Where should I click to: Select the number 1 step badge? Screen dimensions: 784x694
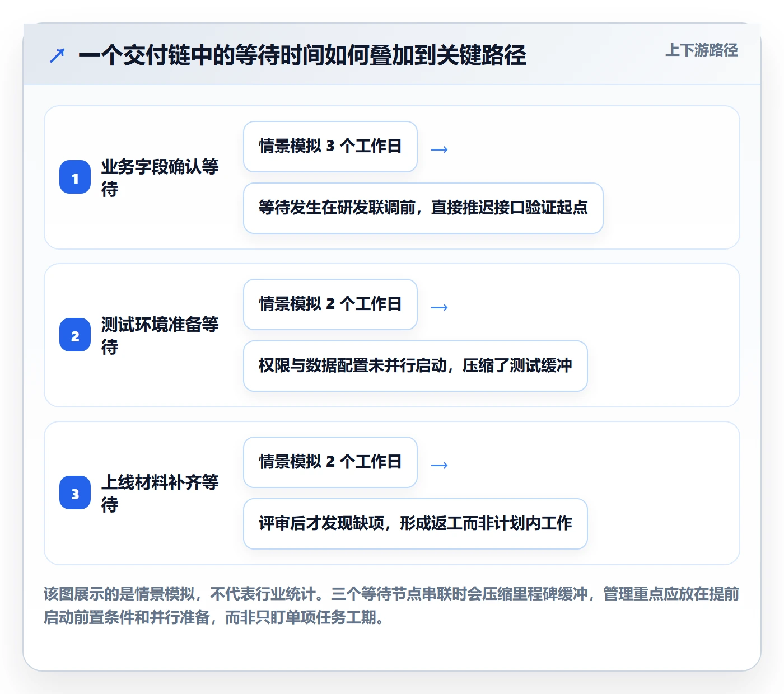click(x=75, y=177)
